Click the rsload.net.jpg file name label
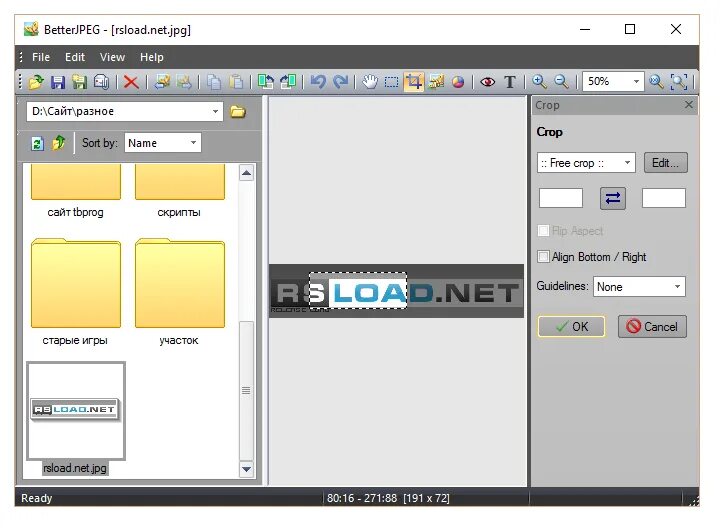Screen dimensions: 721x532 coord(75,468)
